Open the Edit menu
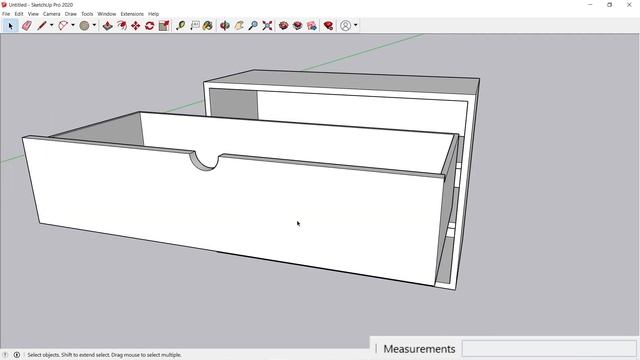640x360 pixels. click(x=19, y=14)
